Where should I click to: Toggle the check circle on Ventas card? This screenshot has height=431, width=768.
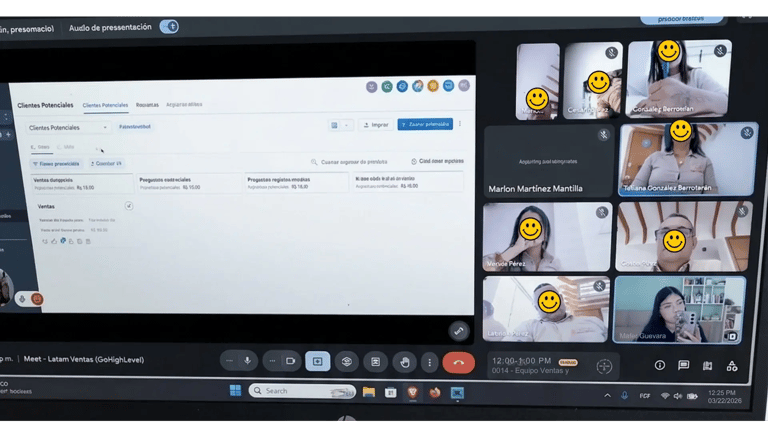pos(129,206)
